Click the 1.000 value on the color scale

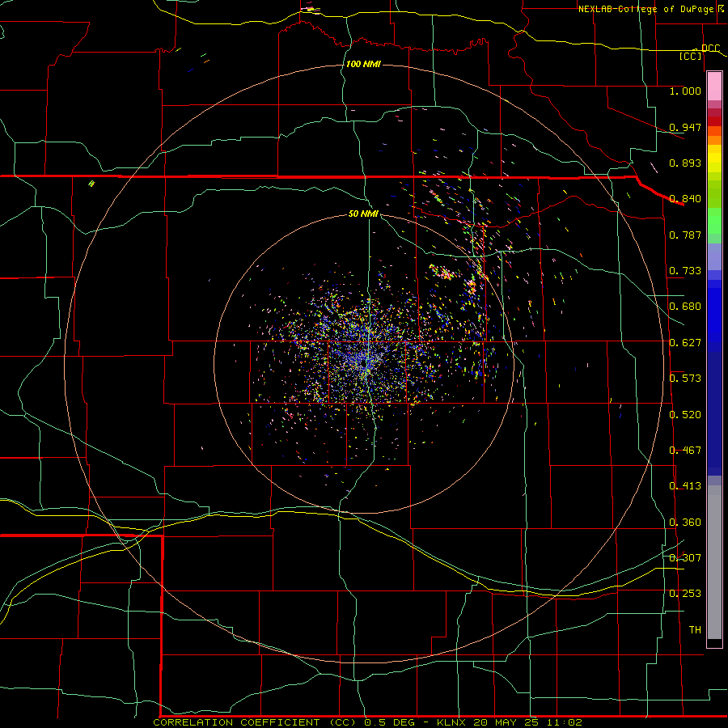click(x=685, y=91)
